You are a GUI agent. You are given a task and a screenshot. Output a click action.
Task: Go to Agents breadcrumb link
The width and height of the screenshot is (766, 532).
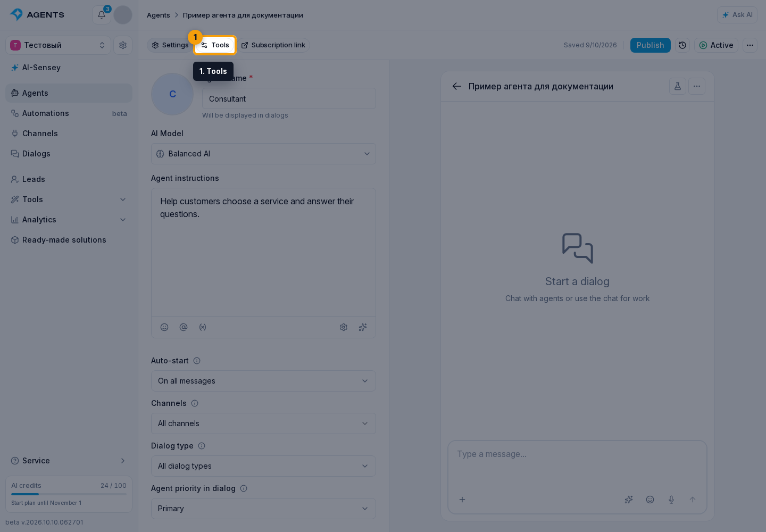click(159, 15)
